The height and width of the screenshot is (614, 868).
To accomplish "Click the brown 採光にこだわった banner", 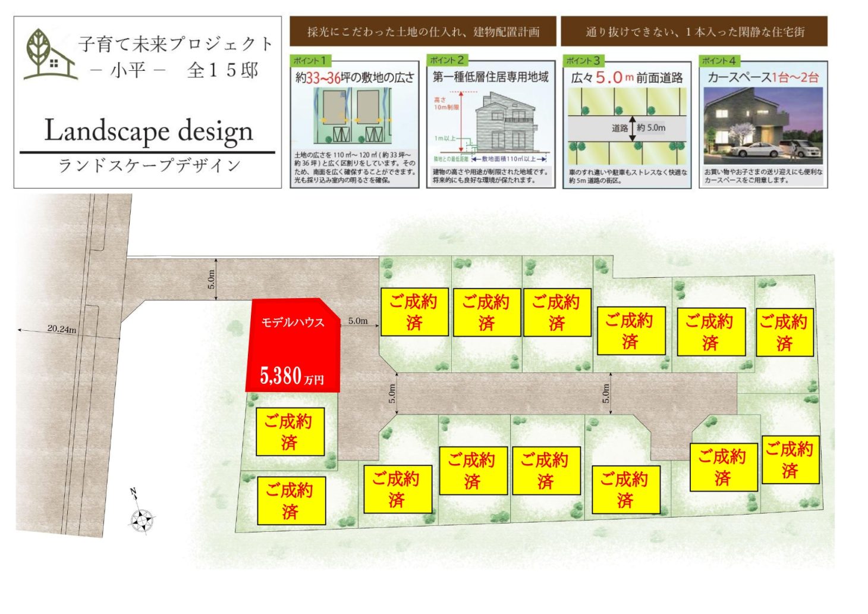I will [423, 32].
